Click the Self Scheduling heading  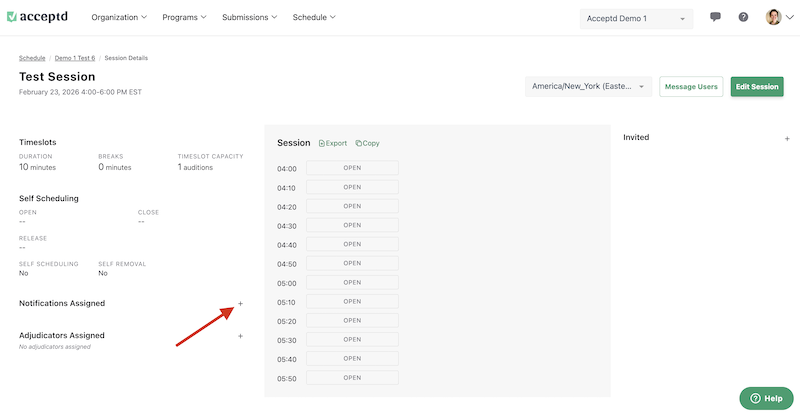pyautogui.click(x=48, y=199)
